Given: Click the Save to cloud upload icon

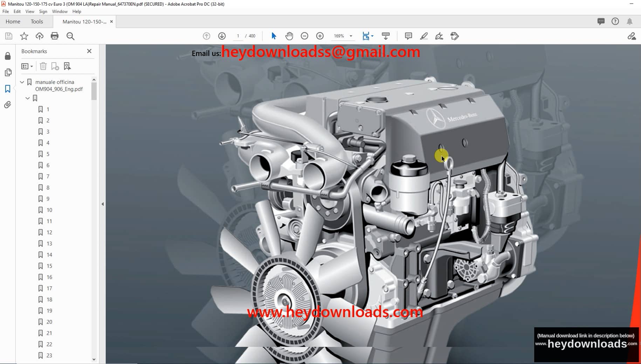Looking at the screenshot, I should tap(39, 36).
